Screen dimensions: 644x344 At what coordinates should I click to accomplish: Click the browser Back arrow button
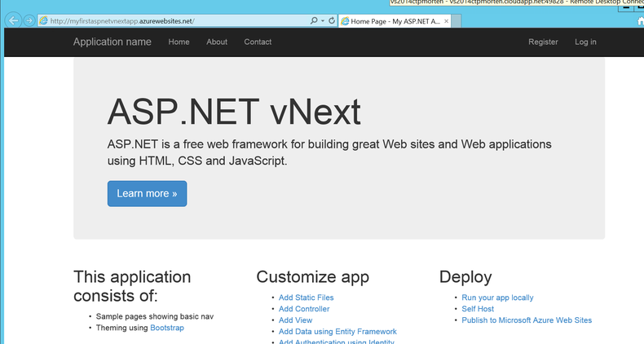14,20
